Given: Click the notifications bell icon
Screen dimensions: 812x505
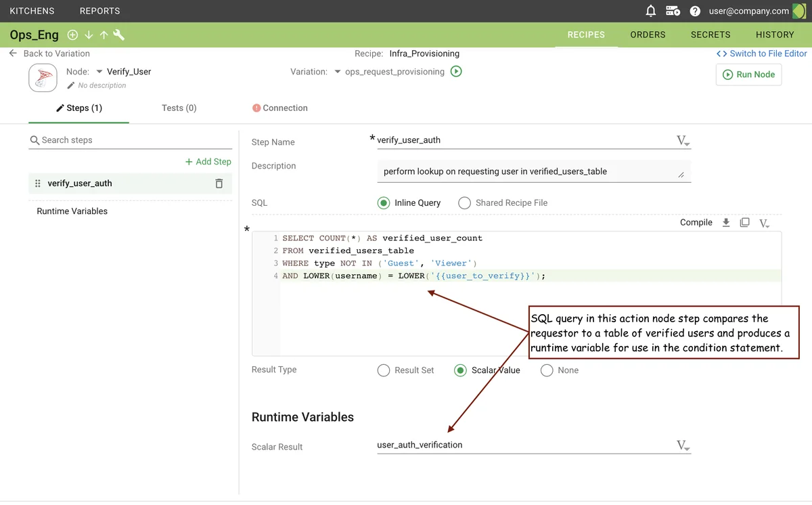Looking at the screenshot, I should 651,11.
